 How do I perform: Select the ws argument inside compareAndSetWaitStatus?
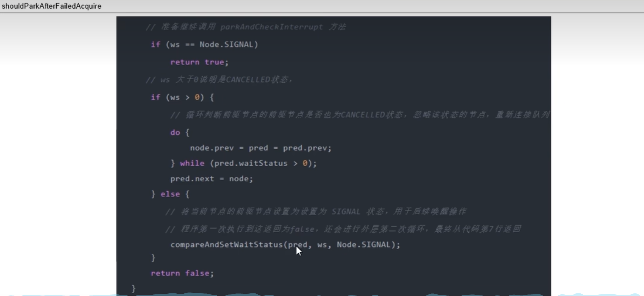[x=323, y=244]
